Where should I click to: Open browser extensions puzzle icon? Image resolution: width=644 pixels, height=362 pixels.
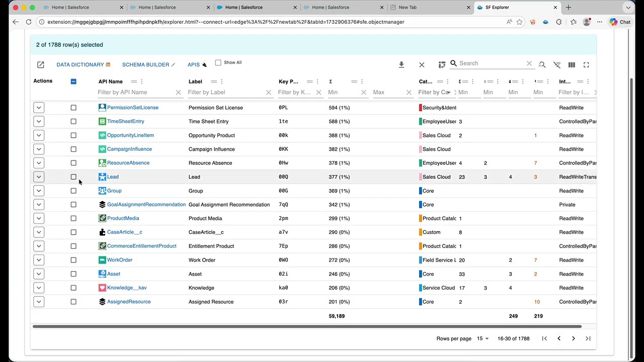(x=558, y=22)
